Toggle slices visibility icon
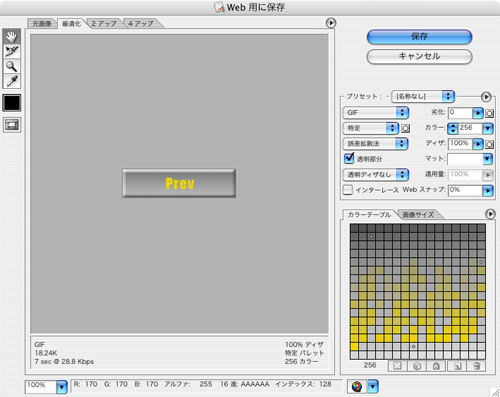Screen dimensions: 500x397 [12, 125]
